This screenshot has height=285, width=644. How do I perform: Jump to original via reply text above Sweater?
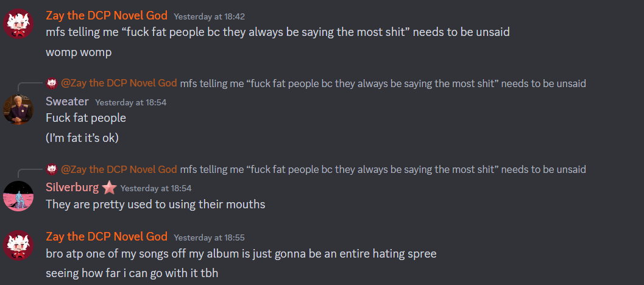click(x=383, y=83)
